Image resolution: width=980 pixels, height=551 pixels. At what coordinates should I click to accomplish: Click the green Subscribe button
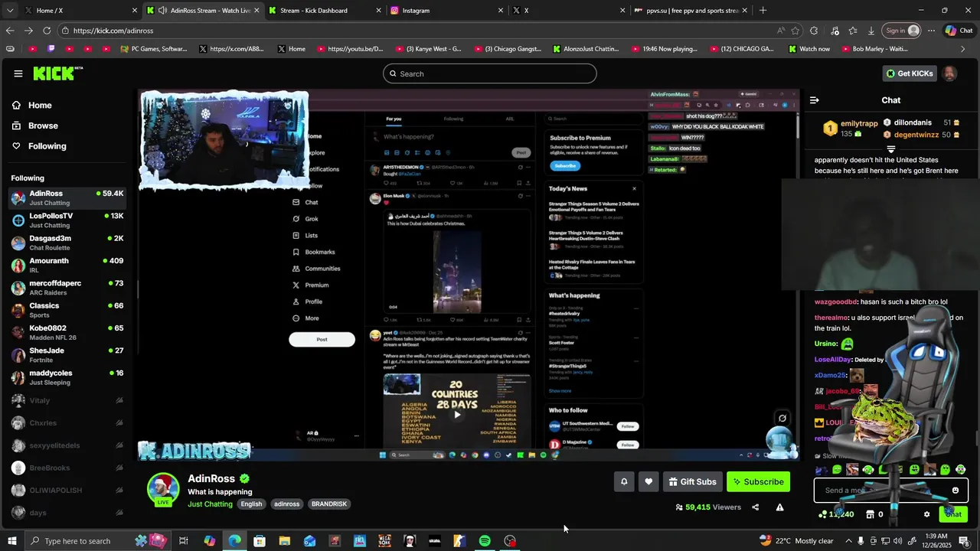point(758,481)
